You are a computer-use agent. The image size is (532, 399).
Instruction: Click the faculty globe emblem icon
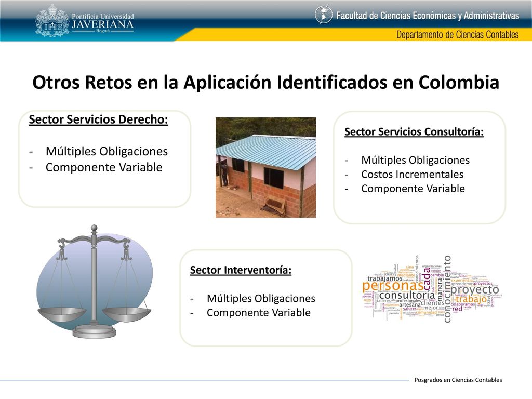coord(323,15)
